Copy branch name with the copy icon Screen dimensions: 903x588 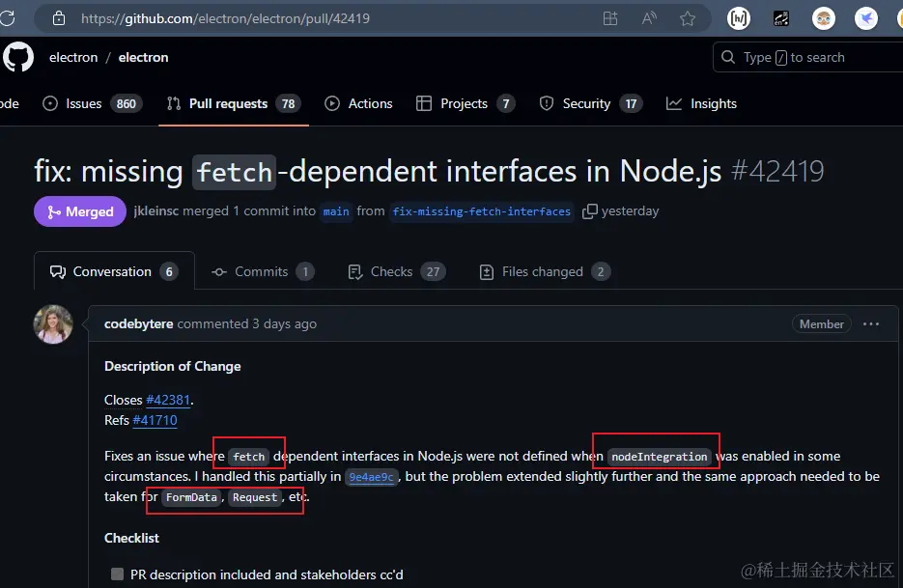pyautogui.click(x=590, y=211)
